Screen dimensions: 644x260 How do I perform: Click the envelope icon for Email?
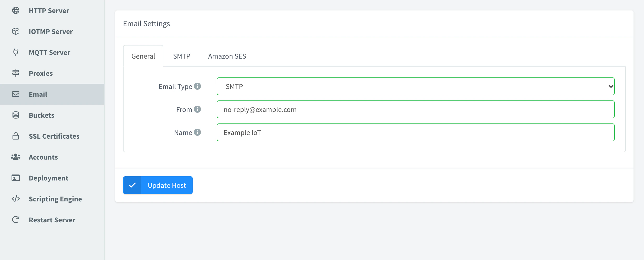(x=16, y=94)
